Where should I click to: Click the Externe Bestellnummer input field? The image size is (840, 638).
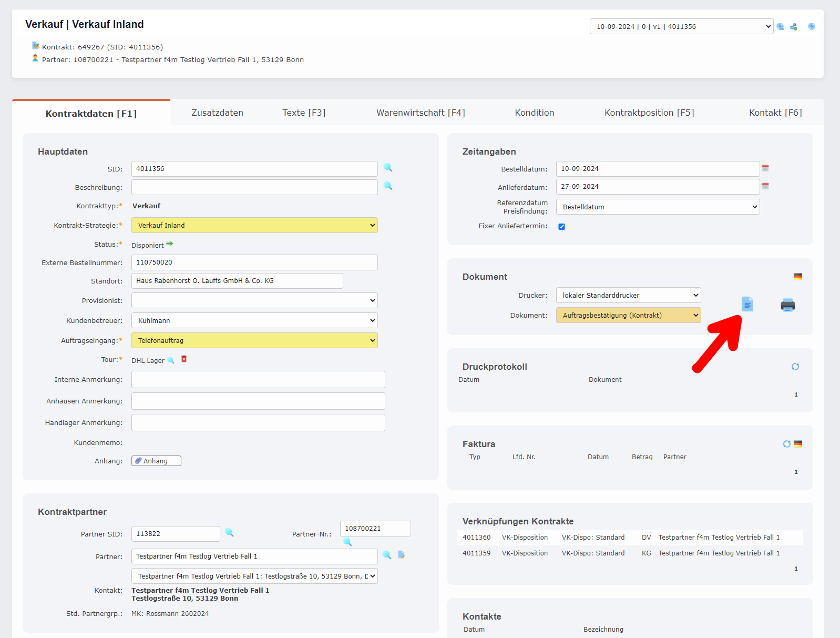point(254,262)
